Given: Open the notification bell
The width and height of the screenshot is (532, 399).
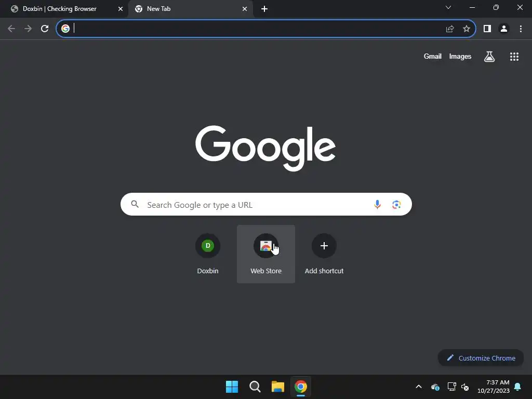Looking at the screenshot, I should [518, 387].
